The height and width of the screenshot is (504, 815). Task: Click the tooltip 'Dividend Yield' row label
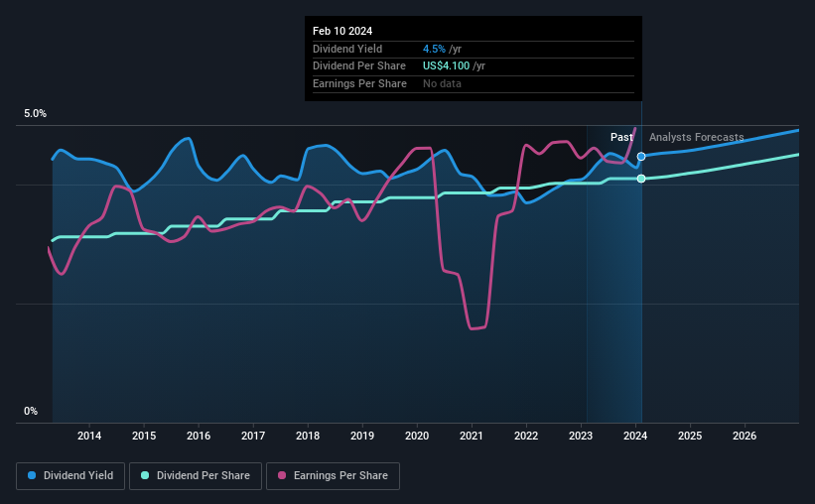tap(347, 49)
